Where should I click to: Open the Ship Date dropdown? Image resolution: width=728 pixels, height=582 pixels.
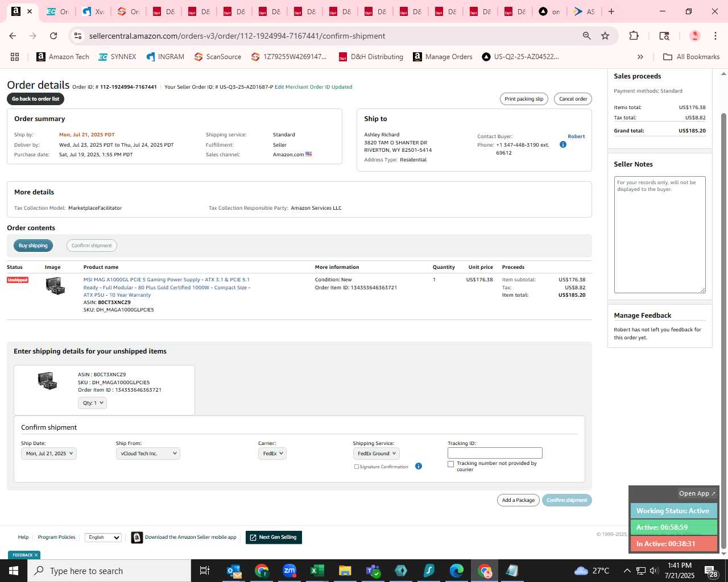pyautogui.click(x=48, y=454)
